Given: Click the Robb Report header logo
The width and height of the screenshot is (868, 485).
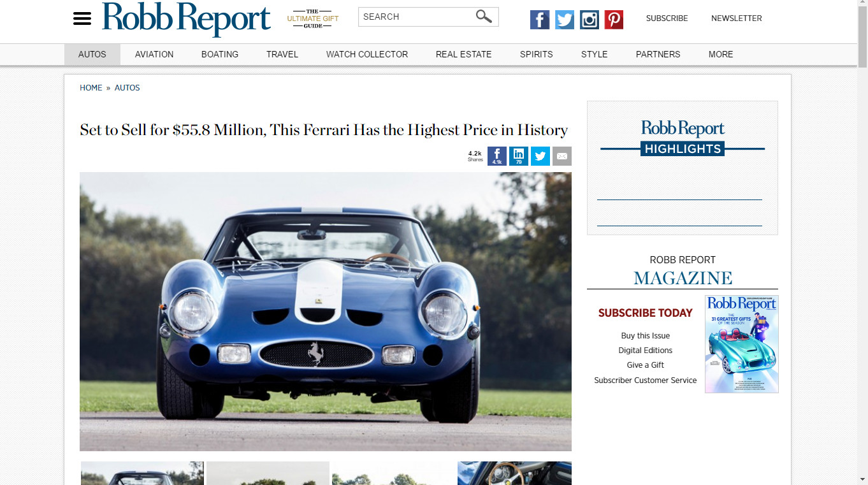Looking at the screenshot, I should tap(186, 18).
